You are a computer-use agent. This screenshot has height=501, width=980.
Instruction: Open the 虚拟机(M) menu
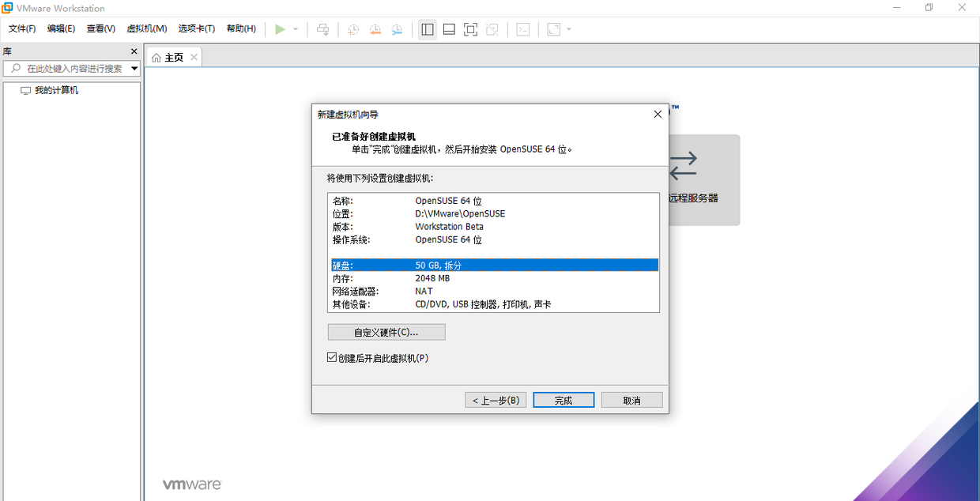tap(145, 28)
